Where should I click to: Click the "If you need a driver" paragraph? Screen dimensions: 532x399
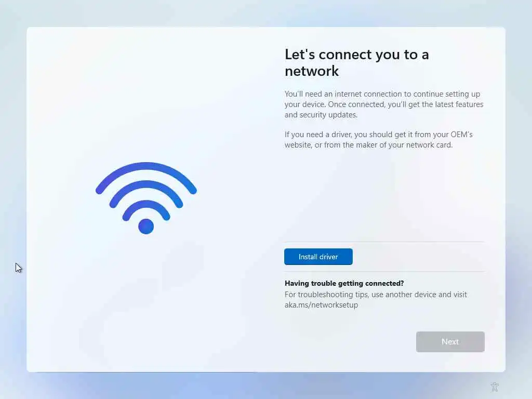[379, 139]
